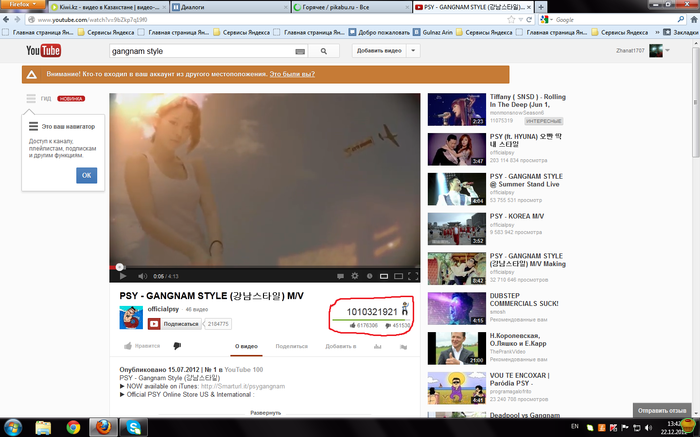
Task: Expand the dropdown arrow next to Добавить видео
Action: coord(413,50)
